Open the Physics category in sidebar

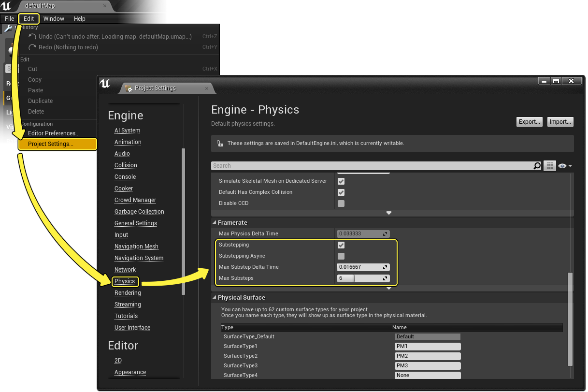[x=125, y=281]
